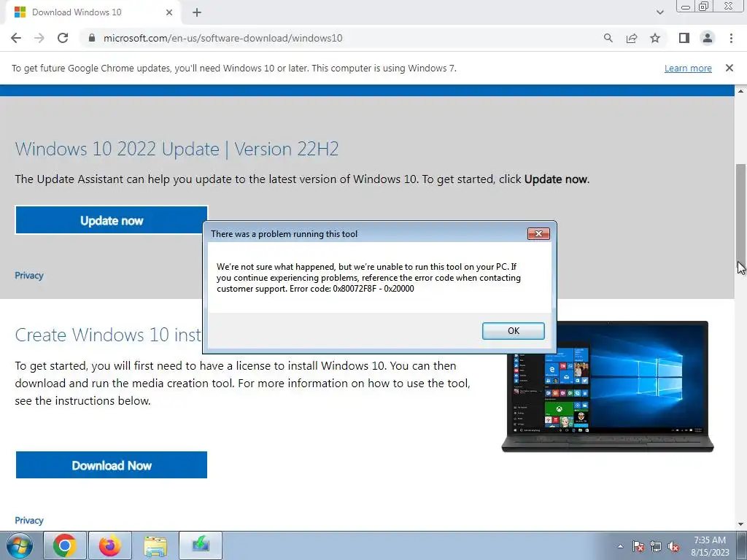Viewport: 747px width, 560px height.
Task: Click the Windows 10 laptop image
Action: 608,386
